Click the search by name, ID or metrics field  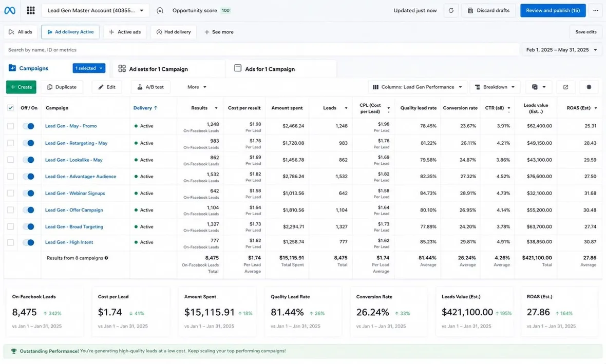261,49
